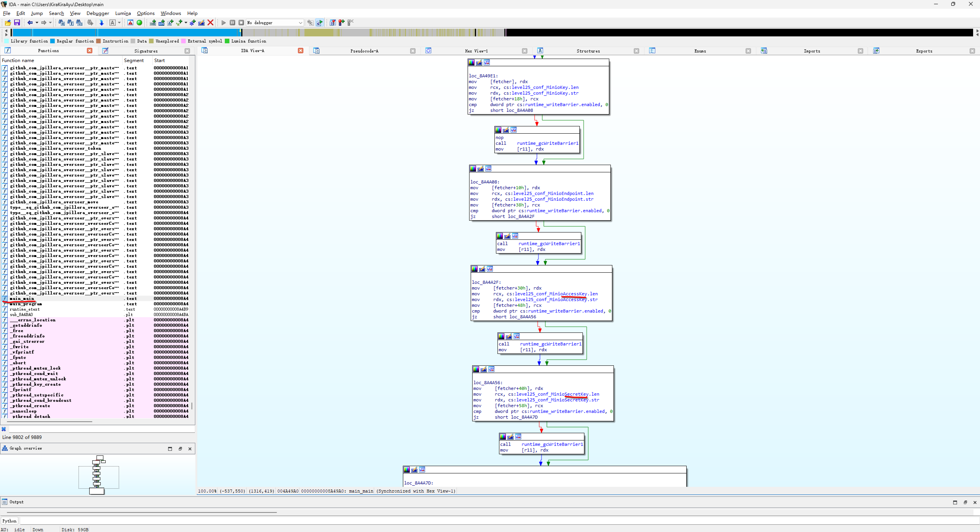Viewport: 980px width, 532px height.
Task: Click node color icon on loc_8A4A08 block
Action: pos(473,169)
